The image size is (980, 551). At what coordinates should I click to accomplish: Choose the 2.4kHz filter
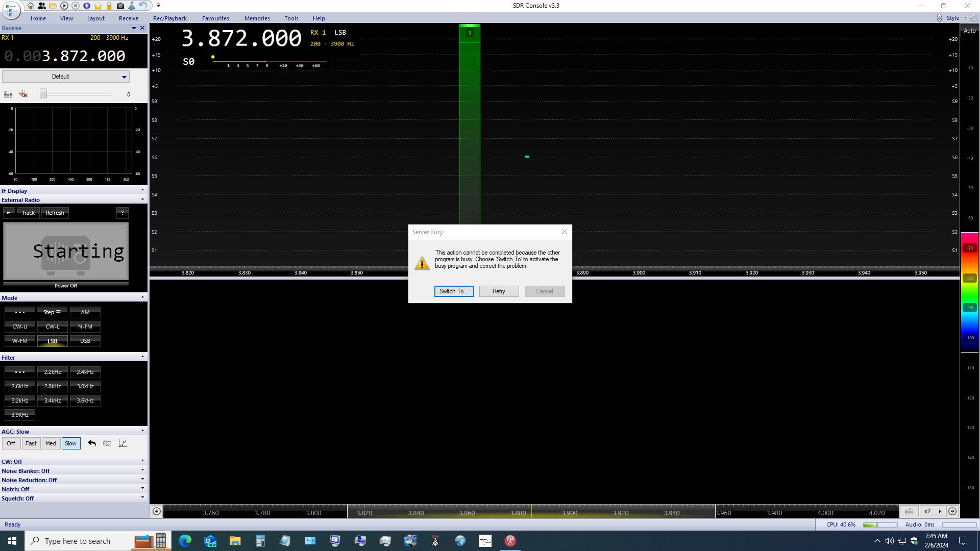tap(85, 372)
